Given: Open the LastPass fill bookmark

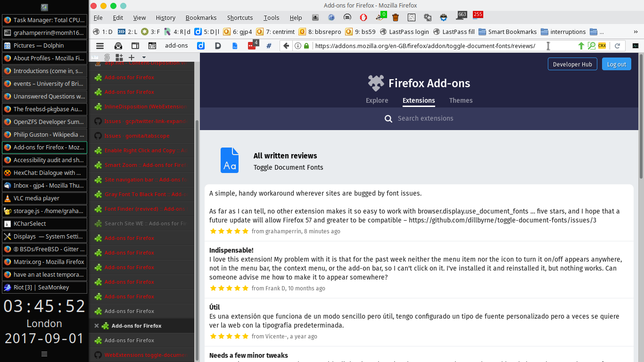Looking at the screenshot, I should (454, 32).
